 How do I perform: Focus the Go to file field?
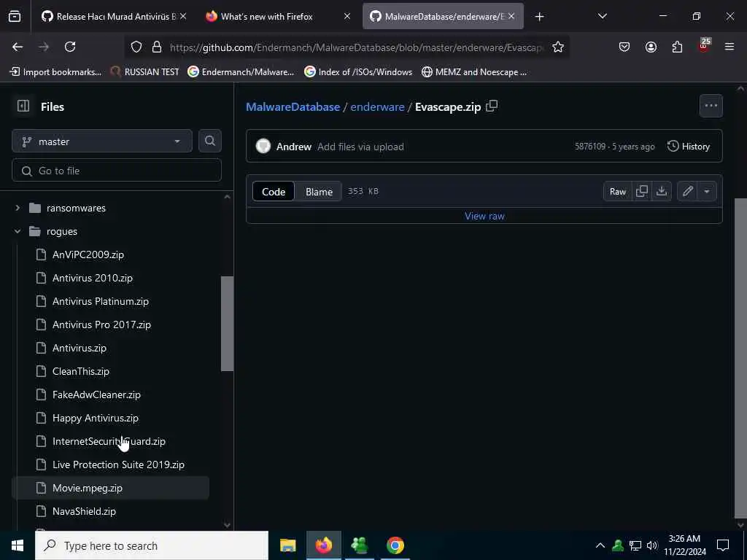click(116, 171)
